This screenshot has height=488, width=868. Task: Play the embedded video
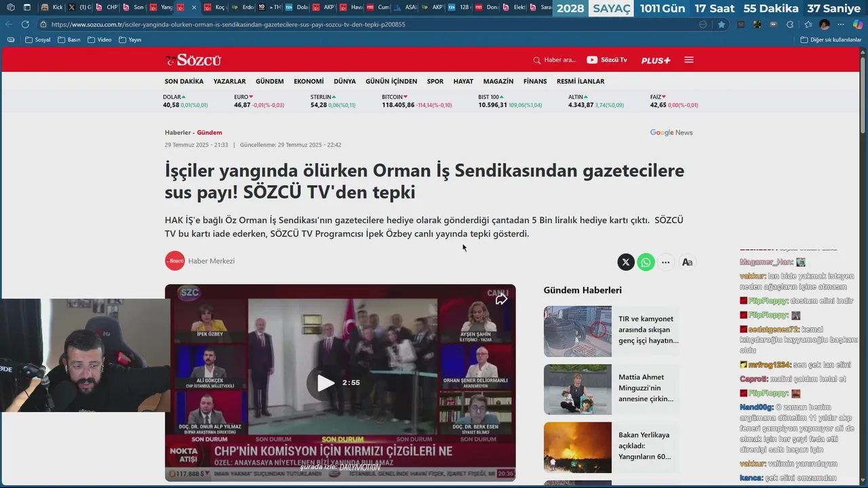pyautogui.click(x=326, y=383)
